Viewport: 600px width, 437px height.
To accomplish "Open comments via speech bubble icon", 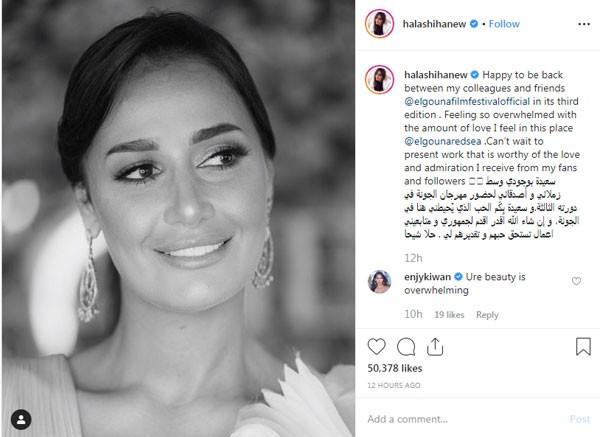I will point(406,347).
